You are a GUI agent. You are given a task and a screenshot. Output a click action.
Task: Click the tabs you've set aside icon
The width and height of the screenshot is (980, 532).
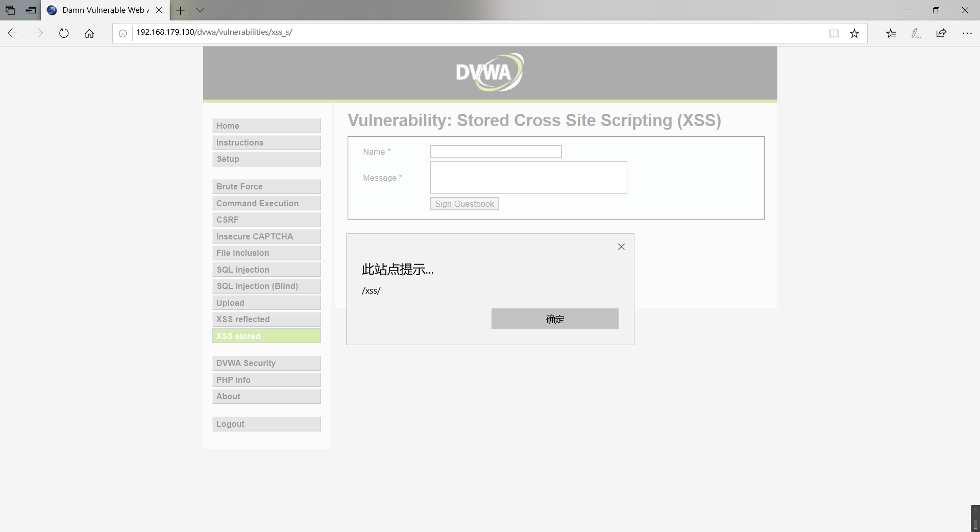click(x=10, y=10)
